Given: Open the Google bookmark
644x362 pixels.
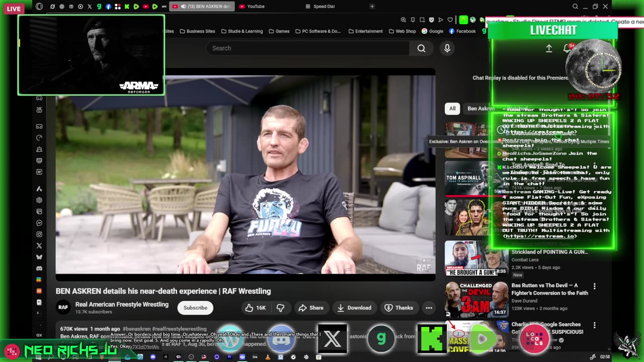Looking at the screenshot, I should 432,31.
